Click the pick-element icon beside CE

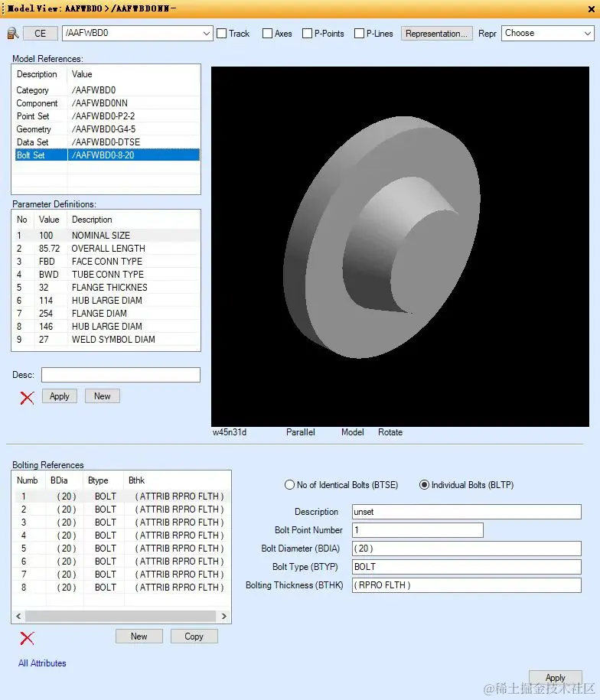(13, 34)
